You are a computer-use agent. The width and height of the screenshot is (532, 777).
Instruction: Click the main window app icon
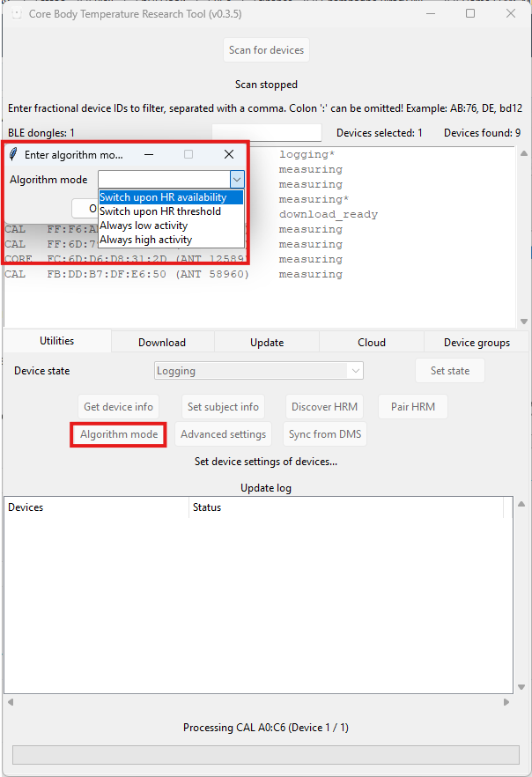tap(17, 14)
